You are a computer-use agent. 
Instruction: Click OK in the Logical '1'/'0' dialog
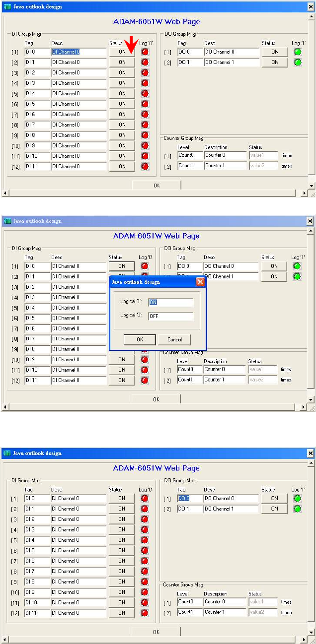pyautogui.click(x=140, y=339)
